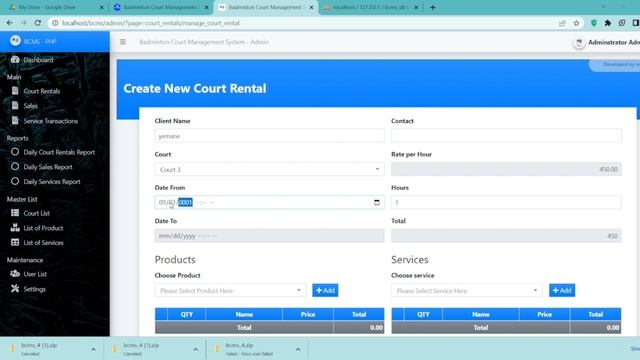Viewport: 640px width, 360px height.
Task: Click the User List people icon
Action: point(15,273)
